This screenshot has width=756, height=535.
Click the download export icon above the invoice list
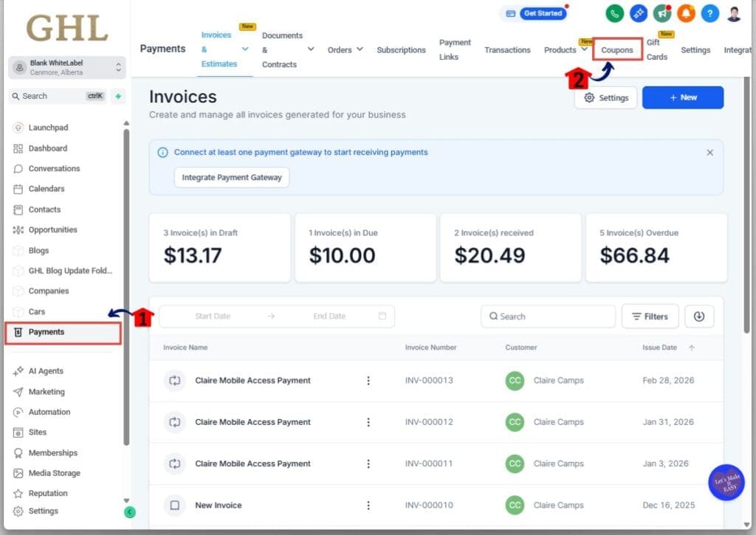click(699, 316)
